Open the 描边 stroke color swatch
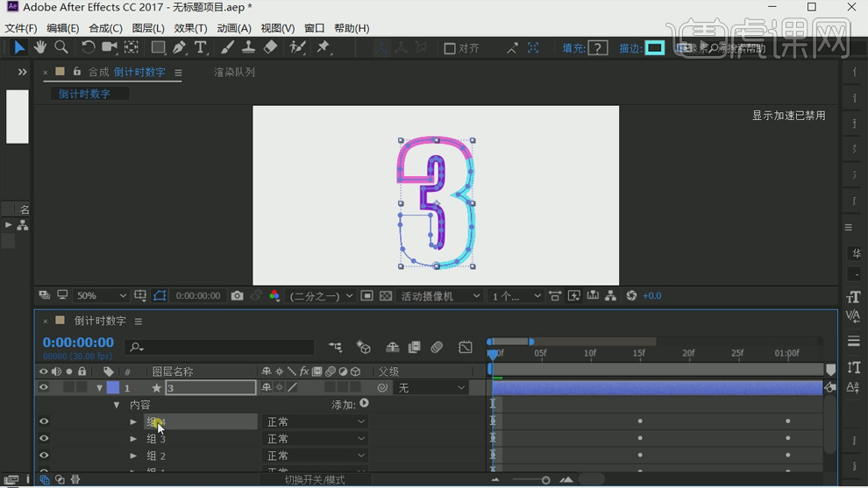The height and width of the screenshot is (488, 868). (655, 48)
